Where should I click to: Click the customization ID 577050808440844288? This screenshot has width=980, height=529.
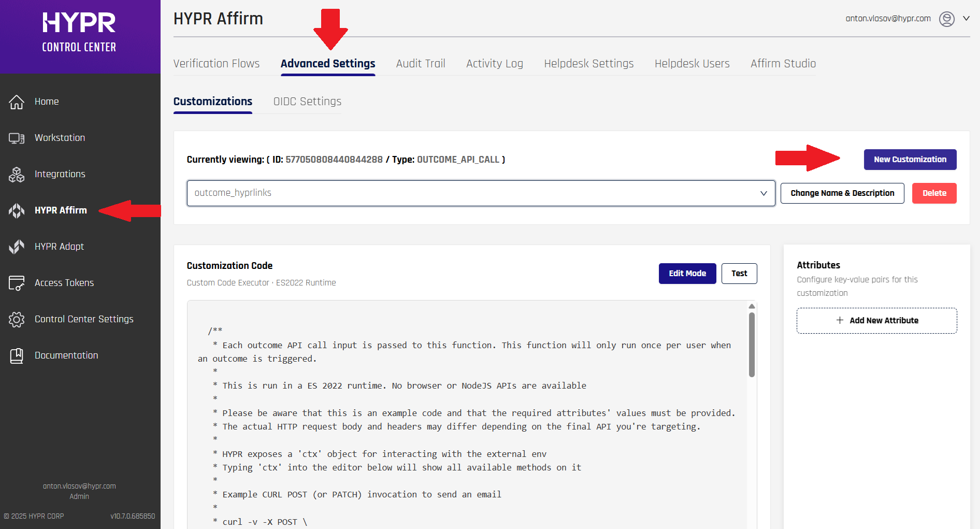pyautogui.click(x=334, y=160)
